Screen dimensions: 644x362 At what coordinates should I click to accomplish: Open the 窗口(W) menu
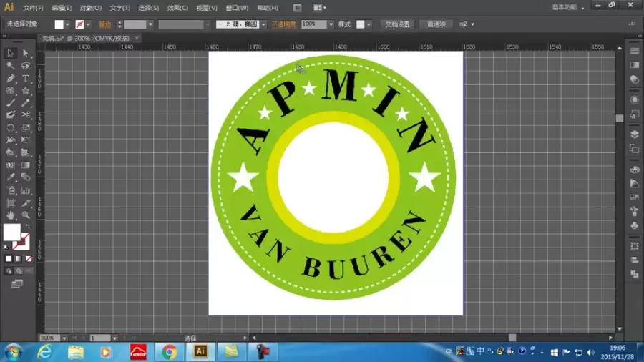click(237, 8)
